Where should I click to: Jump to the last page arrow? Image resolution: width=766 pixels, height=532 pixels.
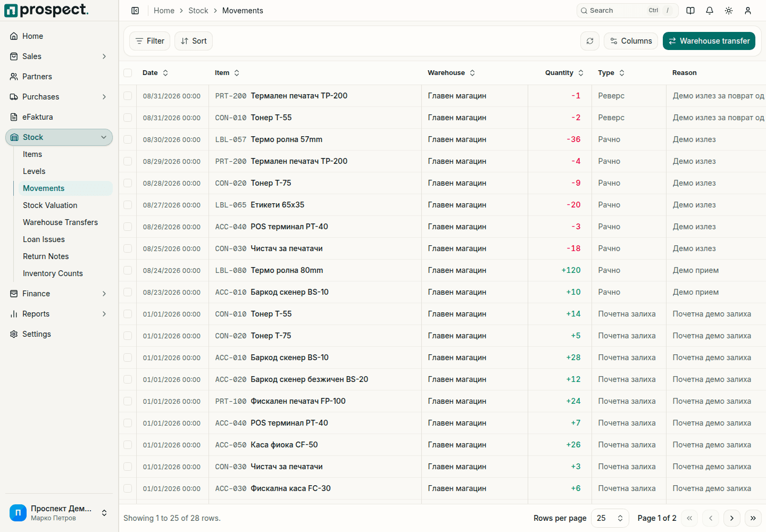(753, 518)
